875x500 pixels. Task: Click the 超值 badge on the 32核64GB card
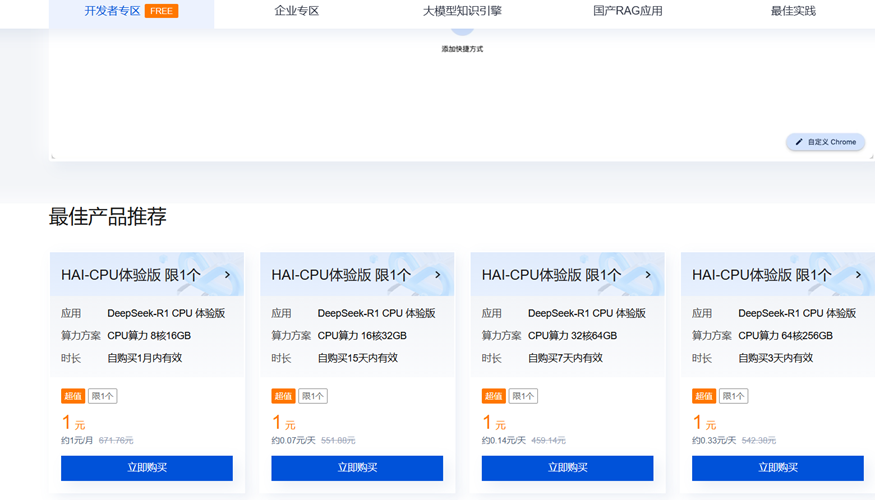[494, 396]
